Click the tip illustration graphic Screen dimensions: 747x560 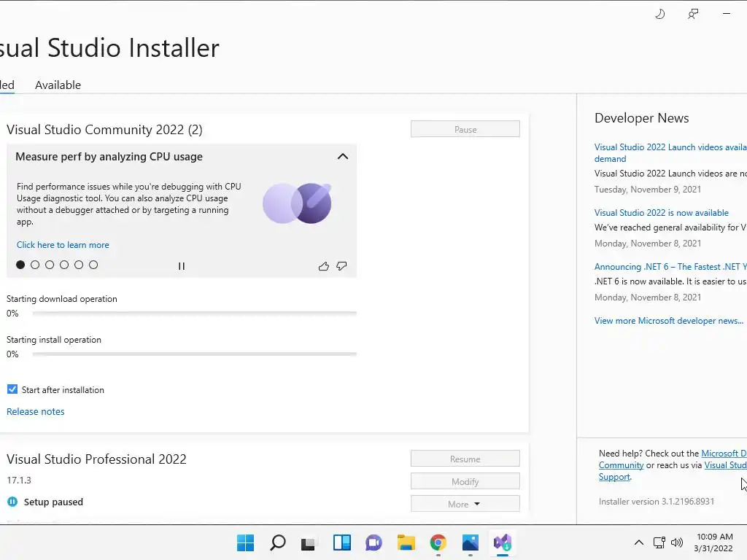point(298,203)
